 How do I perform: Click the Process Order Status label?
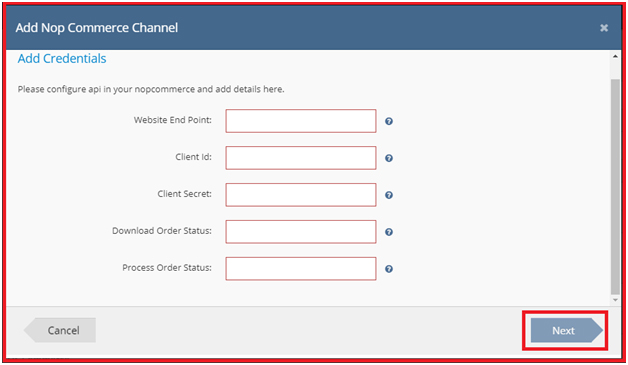tap(167, 267)
